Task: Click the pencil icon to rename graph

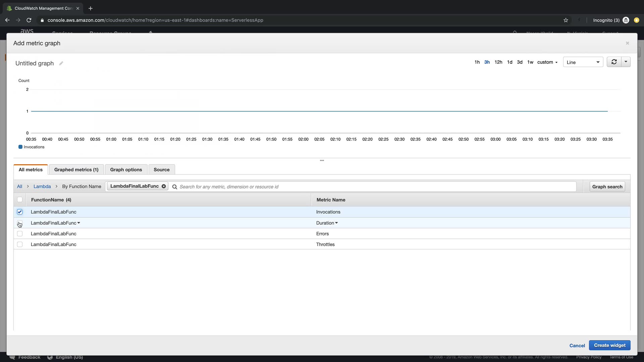Action: coord(61,63)
